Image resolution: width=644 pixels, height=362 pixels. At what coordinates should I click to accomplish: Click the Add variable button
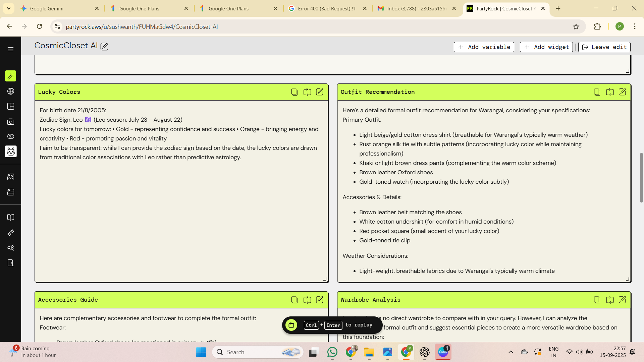(484, 47)
